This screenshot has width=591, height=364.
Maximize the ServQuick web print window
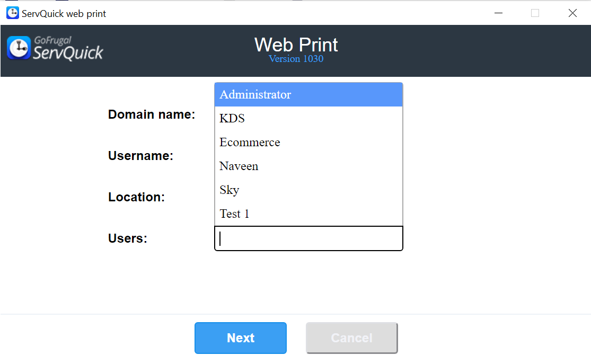coord(535,13)
